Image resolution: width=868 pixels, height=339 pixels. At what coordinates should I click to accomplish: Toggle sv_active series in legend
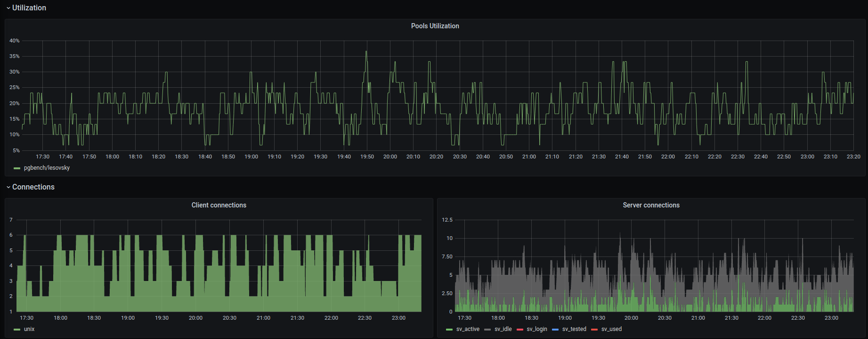(468, 329)
